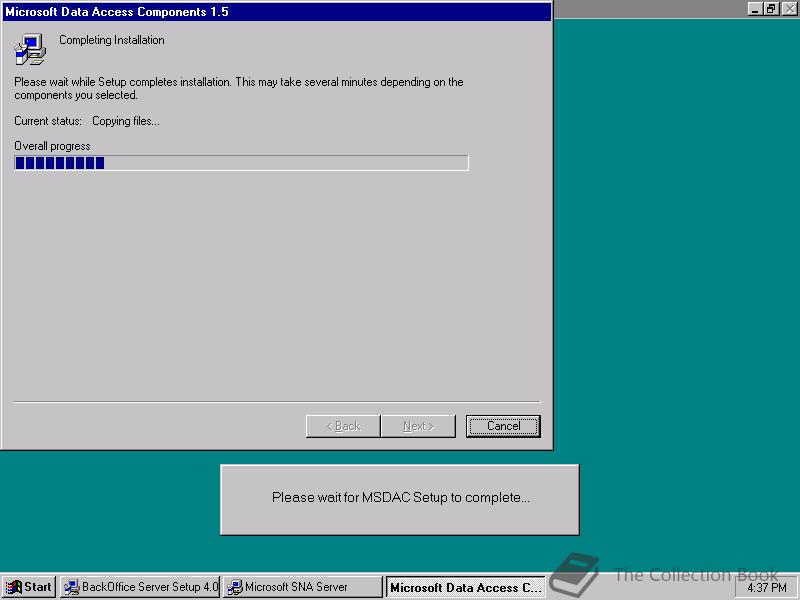Switch to BackOffice Server Setup 4.0 taskbar item
800x600 pixels.
click(140, 587)
